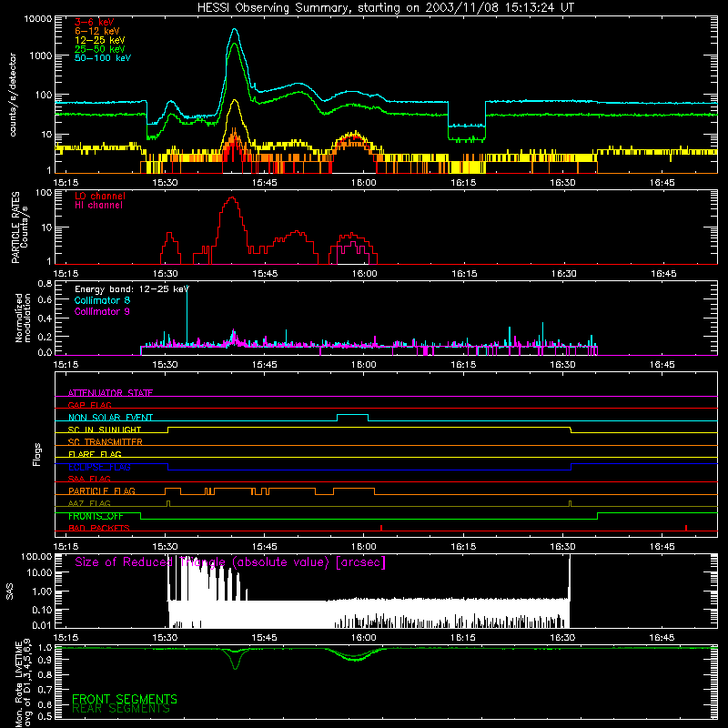The height and width of the screenshot is (728, 728).
Task: Click the bad packets marker near 16:48
Action: pos(686,528)
